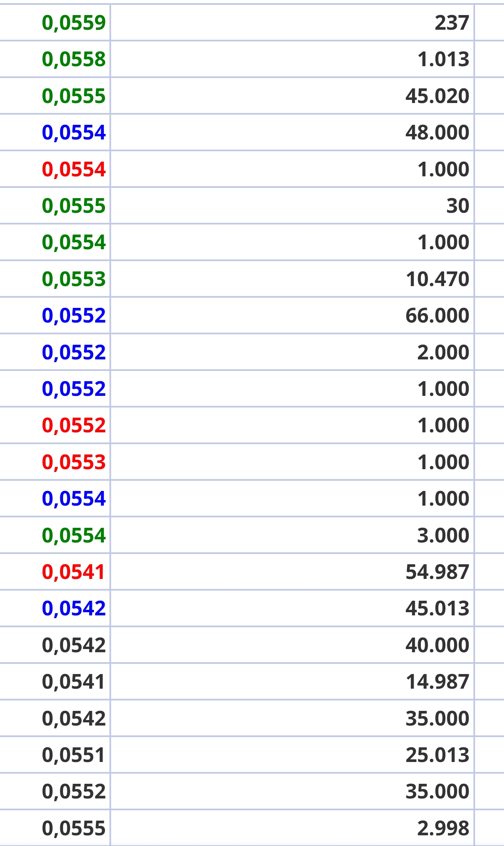Select the green price 0,0558
The image size is (504, 846).
74,59
